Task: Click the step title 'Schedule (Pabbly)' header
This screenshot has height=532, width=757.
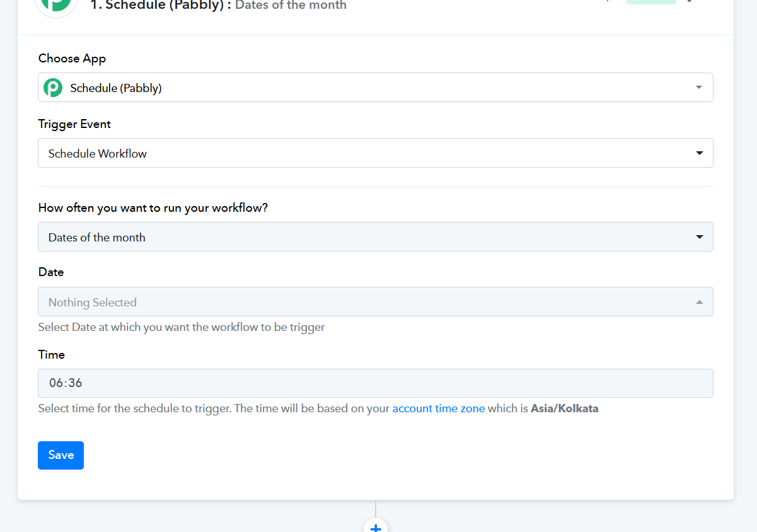Action: (x=161, y=6)
